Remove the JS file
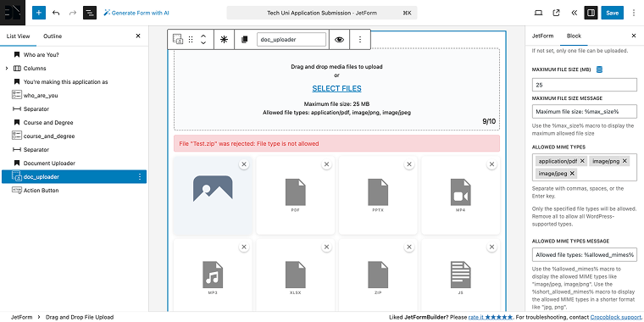644x322 pixels. point(491,247)
